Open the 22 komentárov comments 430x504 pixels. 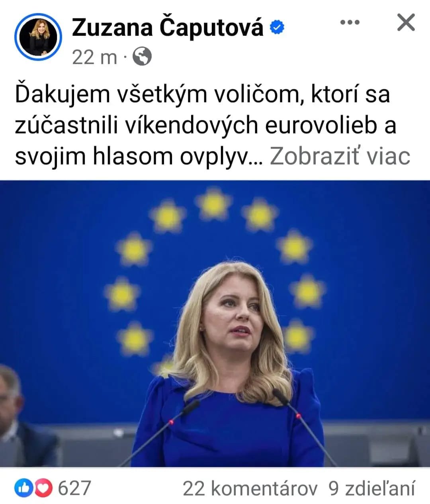(250, 488)
